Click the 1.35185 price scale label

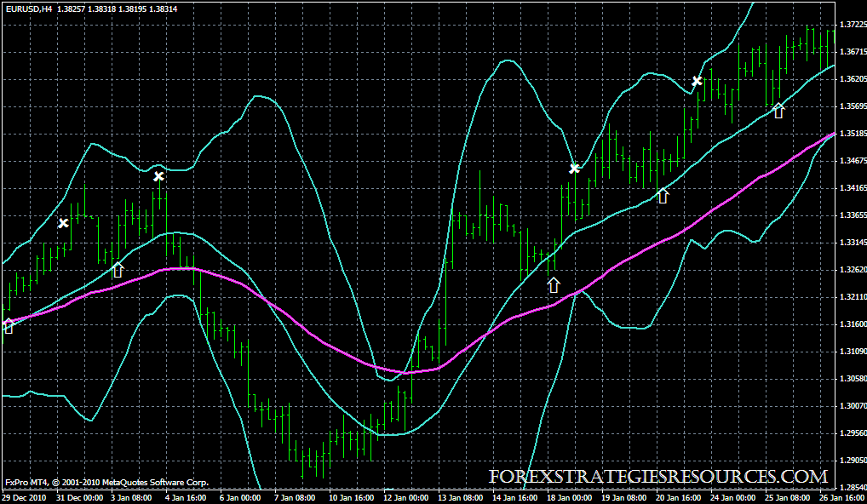[x=852, y=134]
